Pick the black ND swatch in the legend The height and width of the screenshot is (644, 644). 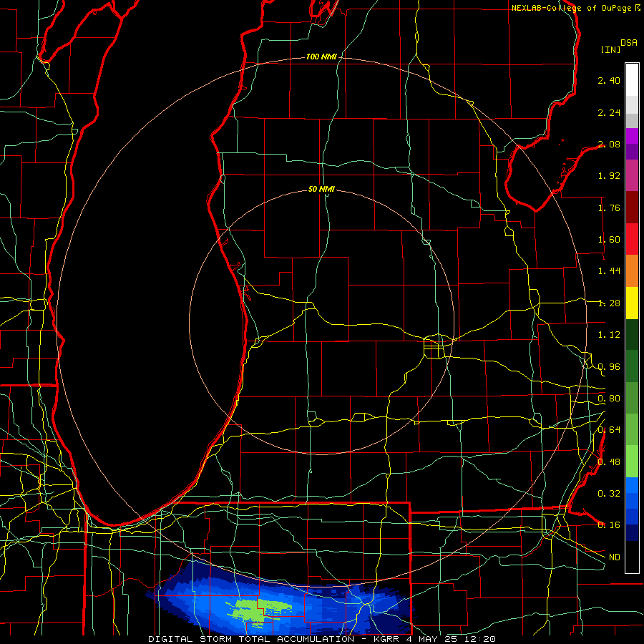pos(632,557)
